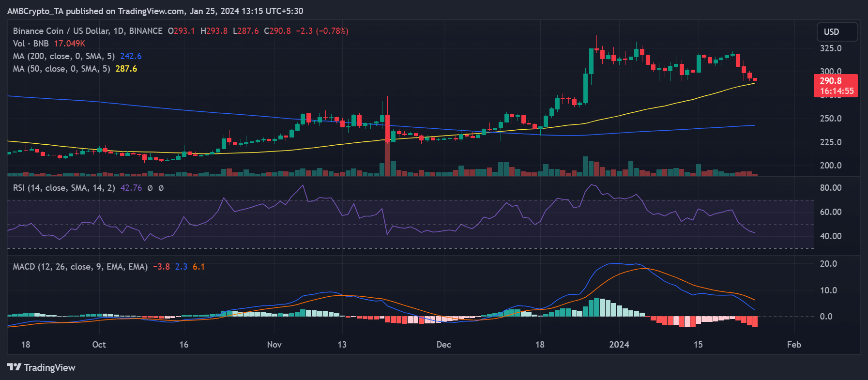Click the 60.00 RSI axis label
868x380 pixels.
(831, 212)
